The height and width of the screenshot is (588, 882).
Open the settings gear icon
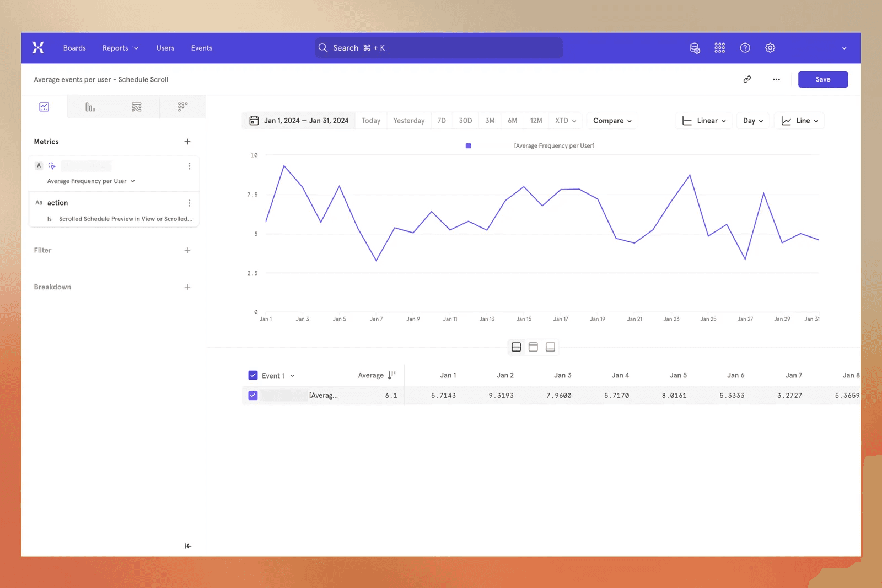[770, 48]
